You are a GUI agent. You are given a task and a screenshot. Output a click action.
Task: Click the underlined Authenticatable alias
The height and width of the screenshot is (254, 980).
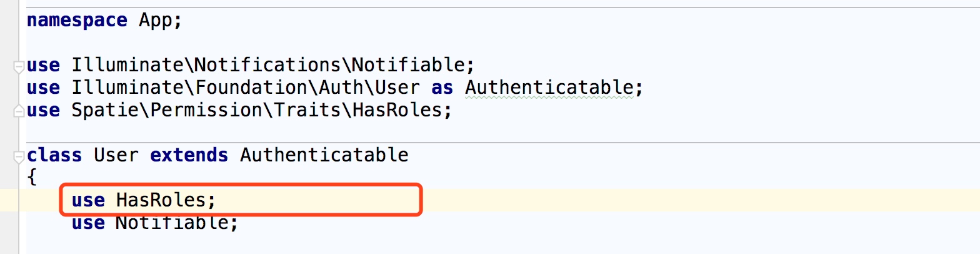549,88
